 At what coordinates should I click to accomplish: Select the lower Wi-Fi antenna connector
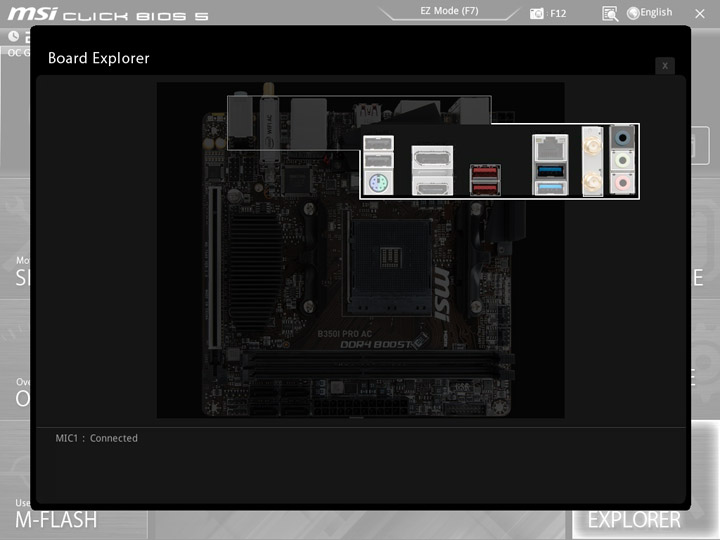coord(592,181)
